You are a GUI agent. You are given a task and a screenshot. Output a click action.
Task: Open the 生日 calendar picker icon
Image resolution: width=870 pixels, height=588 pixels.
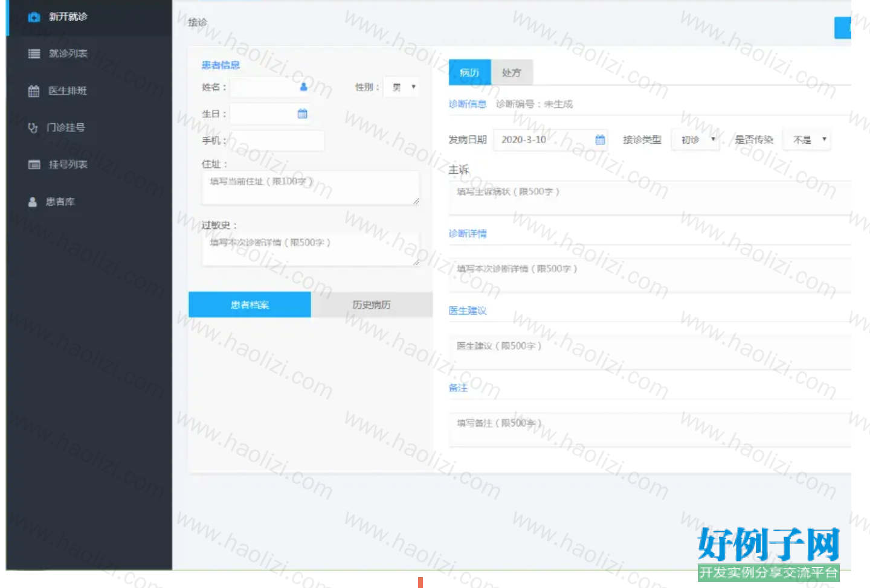(x=303, y=113)
